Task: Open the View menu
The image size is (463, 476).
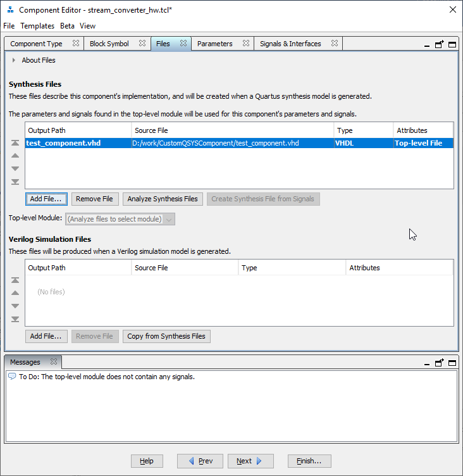Action: pos(88,26)
